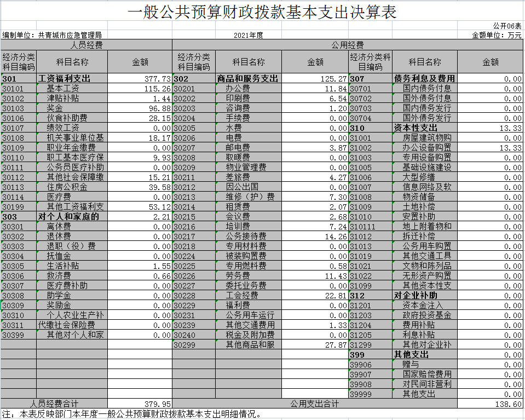Screen dimensions: 525x420
Task: Click the title 一般公共预算财政拨款基本支出决算表
Action: 262,13
